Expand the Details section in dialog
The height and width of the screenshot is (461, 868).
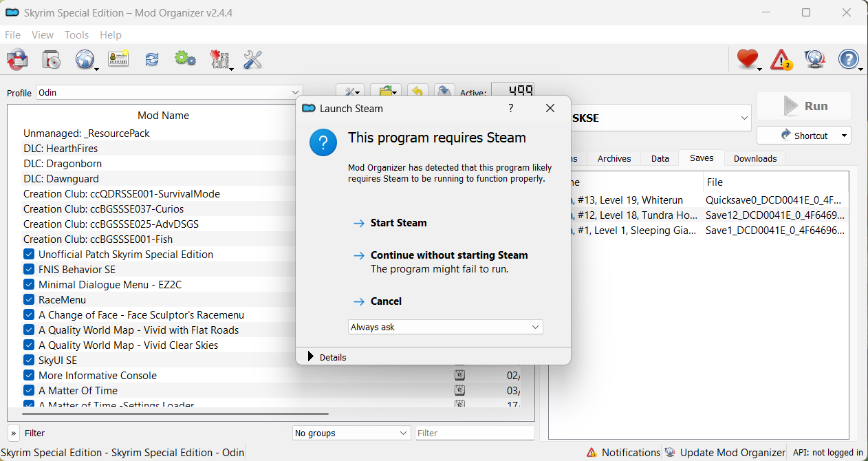click(x=328, y=357)
